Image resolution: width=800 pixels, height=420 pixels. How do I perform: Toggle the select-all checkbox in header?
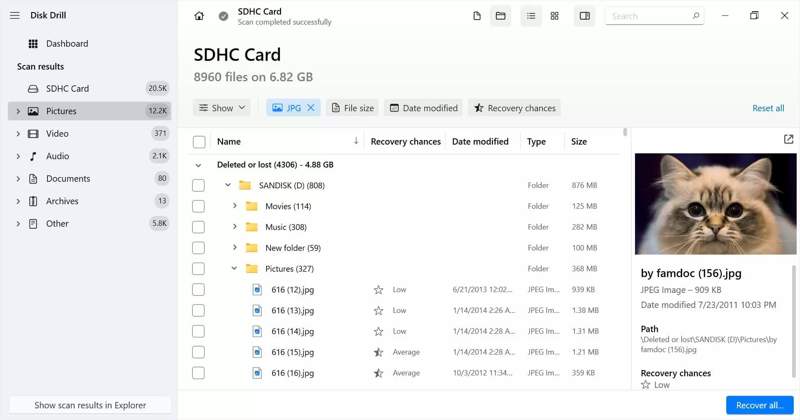pos(199,142)
